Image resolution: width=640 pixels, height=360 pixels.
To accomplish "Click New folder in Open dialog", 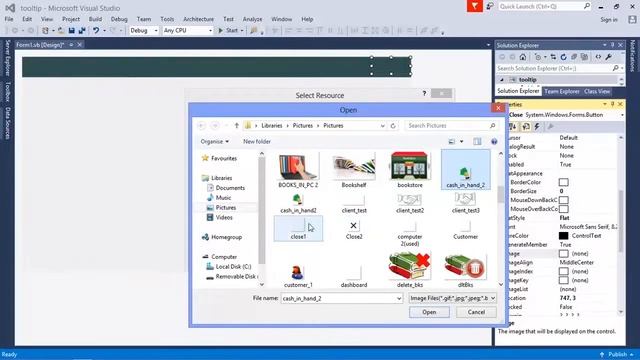I will tap(257, 142).
